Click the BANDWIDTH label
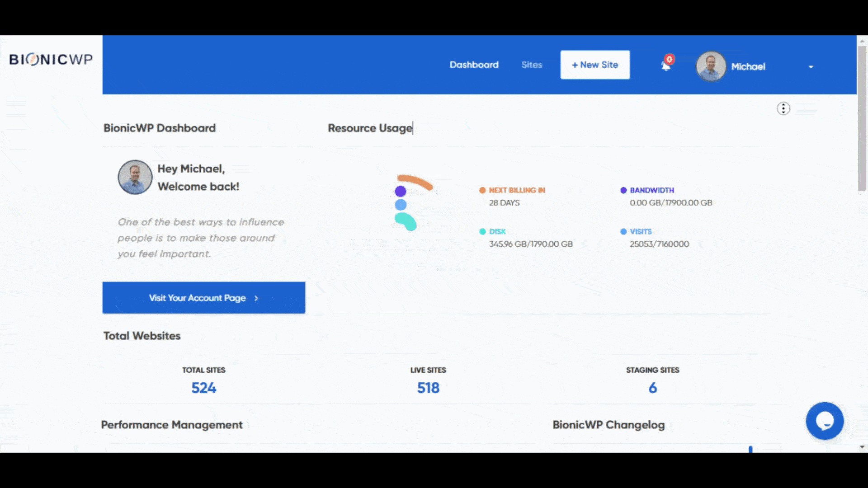This screenshot has width=868, height=488. [652, 190]
